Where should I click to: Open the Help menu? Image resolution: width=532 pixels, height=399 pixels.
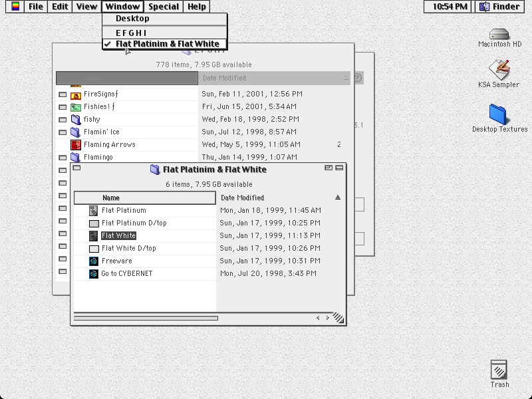(x=196, y=7)
